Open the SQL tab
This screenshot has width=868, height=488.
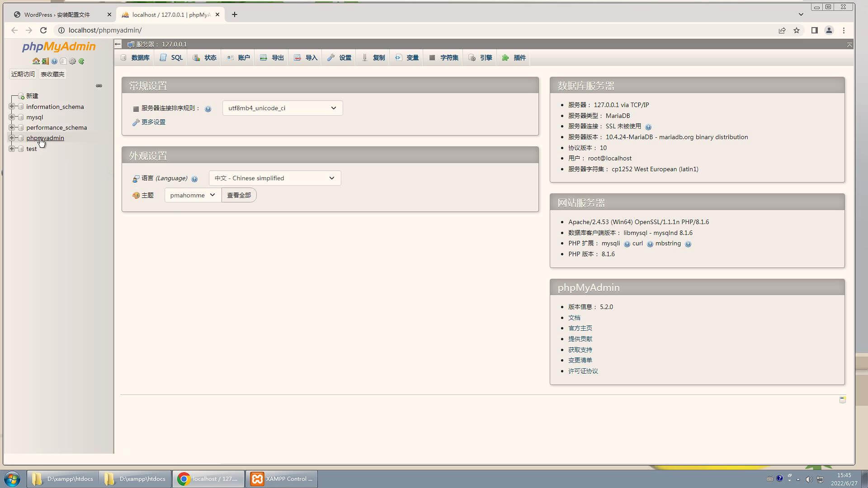click(x=171, y=58)
